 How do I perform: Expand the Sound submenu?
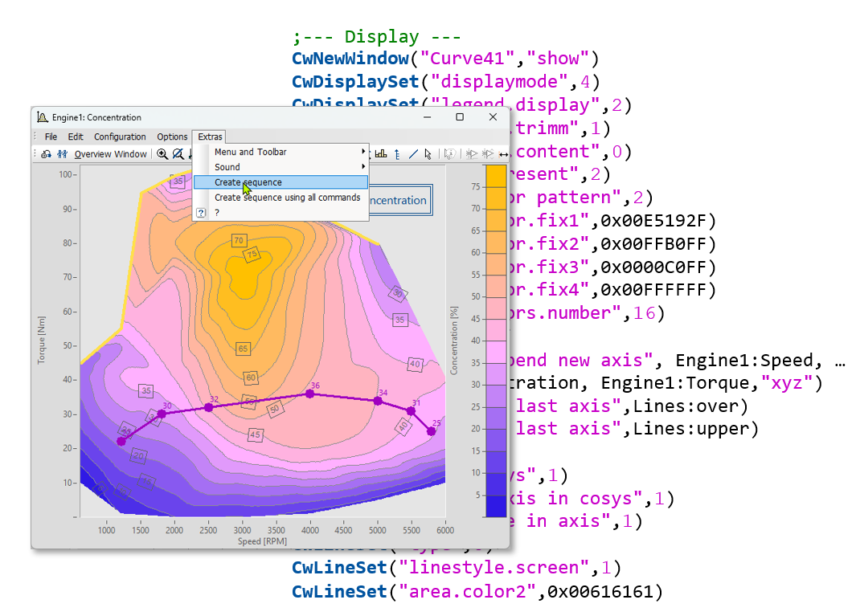281,167
